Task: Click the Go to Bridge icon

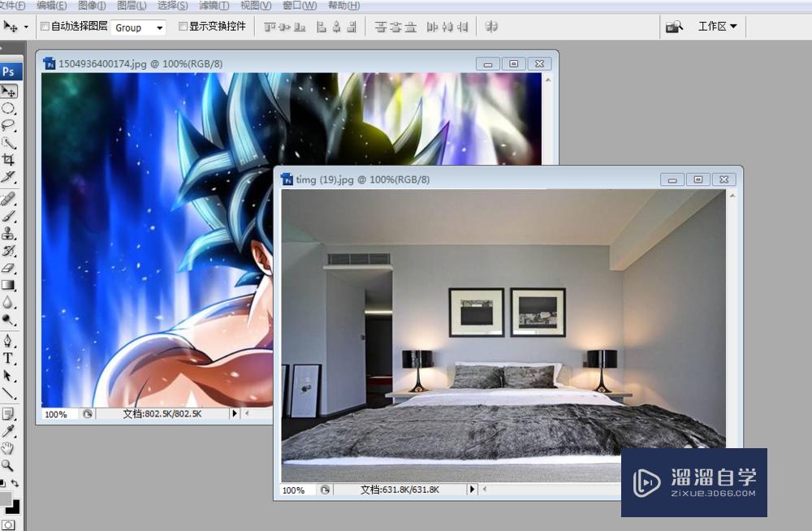Action: [674, 27]
